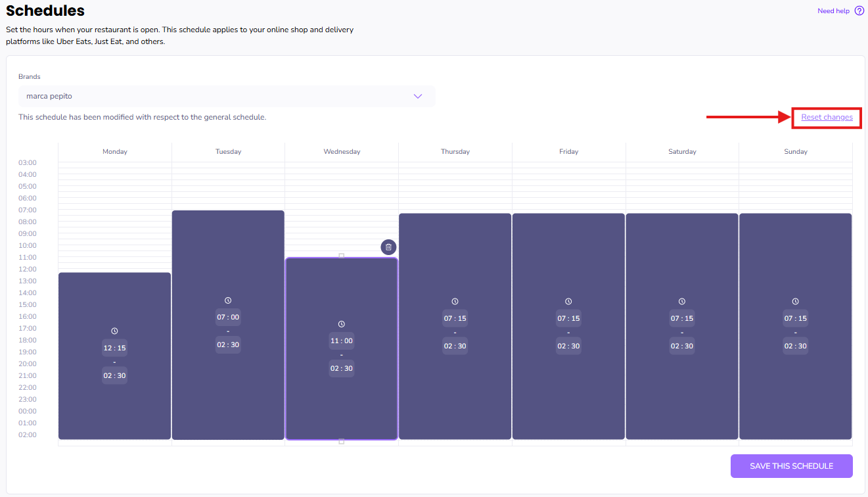The width and height of the screenshot is (868, 497).
Task: Click the clock icon in Tuesday block
Action: point(228,300)
